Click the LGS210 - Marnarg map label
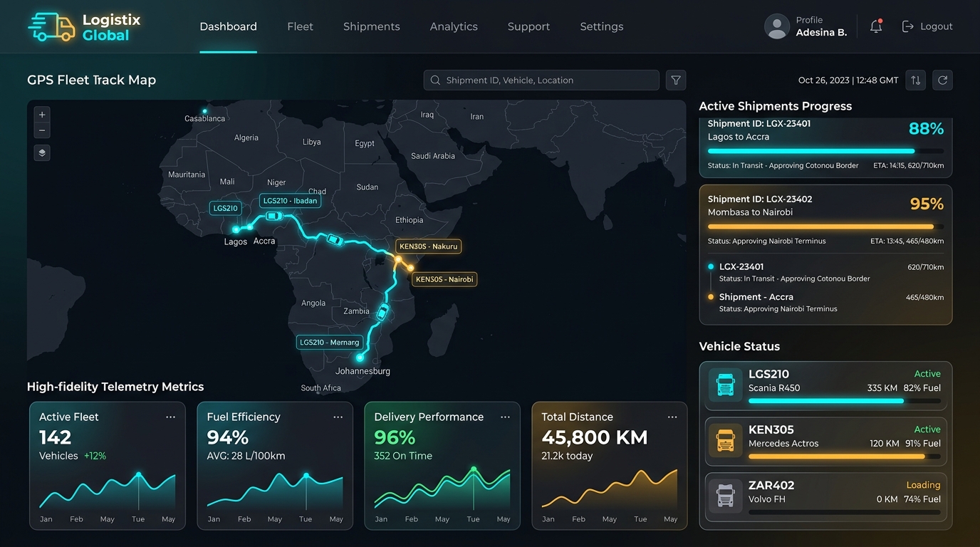 pyautogui.click(x=330, y=342)
